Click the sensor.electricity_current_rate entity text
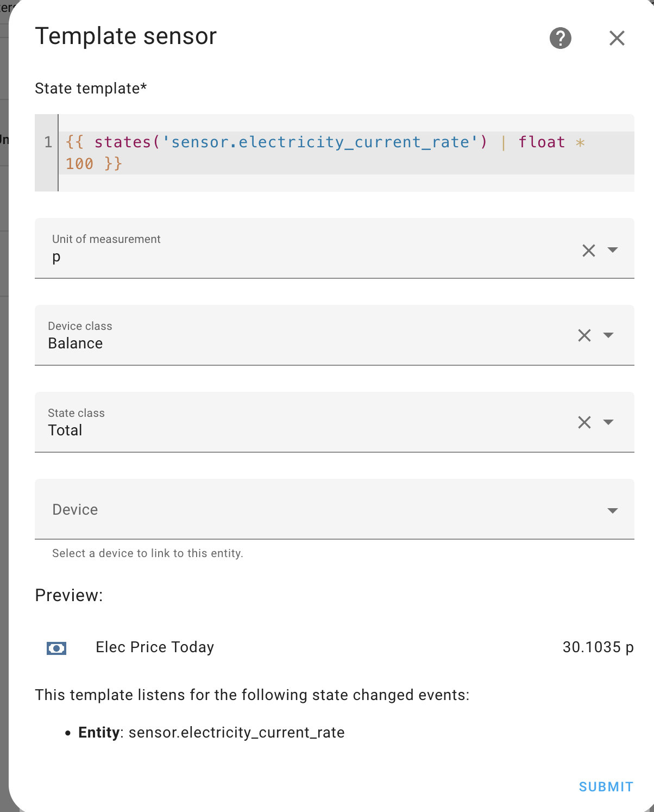The width and height of the screenshot is (654, 812). point(236,733)
